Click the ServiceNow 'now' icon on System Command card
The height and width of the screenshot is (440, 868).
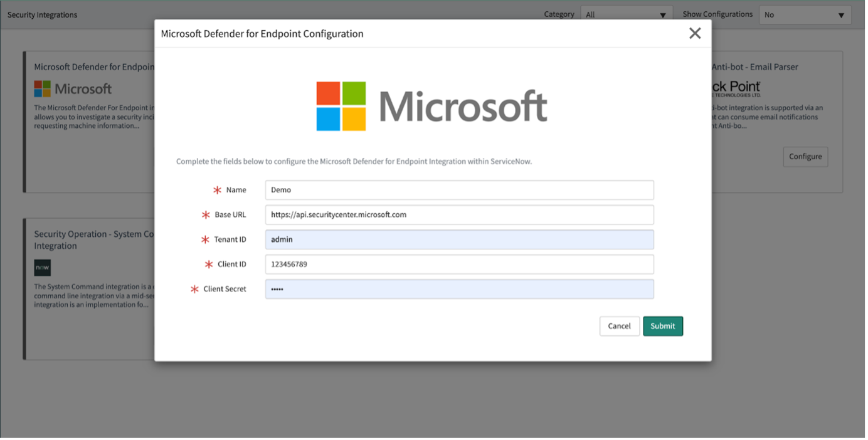(x=42, y=268)
